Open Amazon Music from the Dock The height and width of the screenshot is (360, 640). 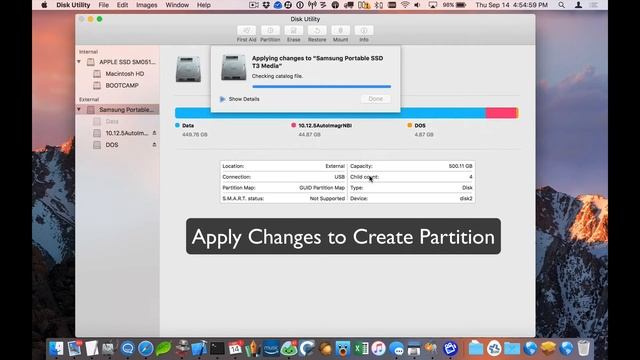pos(271,348)
